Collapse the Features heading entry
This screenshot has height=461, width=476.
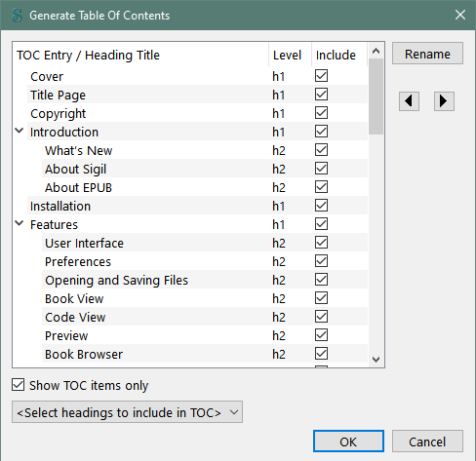(20, 223)
